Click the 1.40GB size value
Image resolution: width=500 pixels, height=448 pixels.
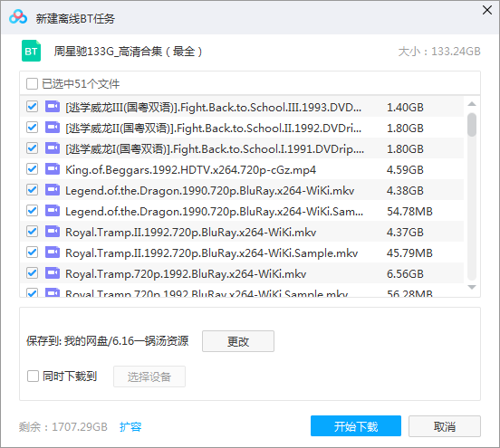(405, 108)
